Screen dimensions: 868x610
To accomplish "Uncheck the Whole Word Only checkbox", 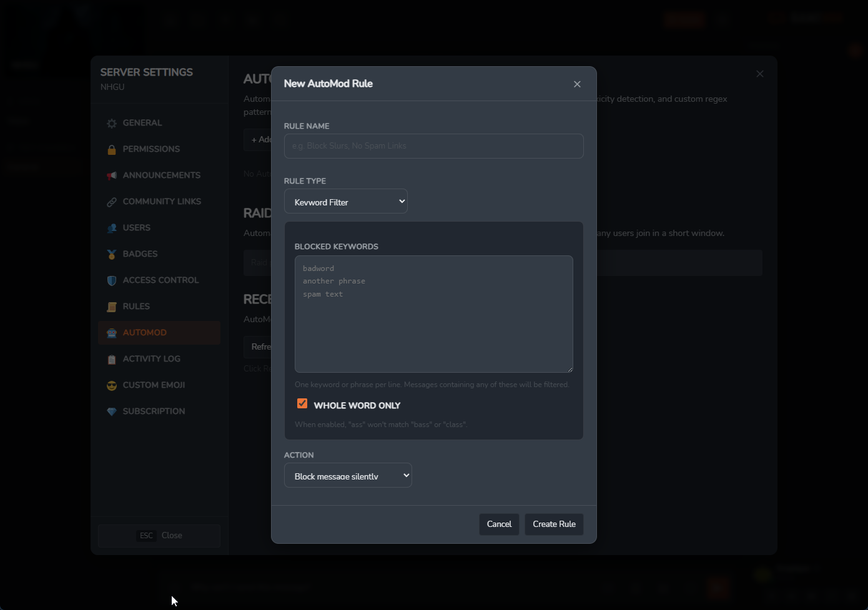I will pos(302,404).
